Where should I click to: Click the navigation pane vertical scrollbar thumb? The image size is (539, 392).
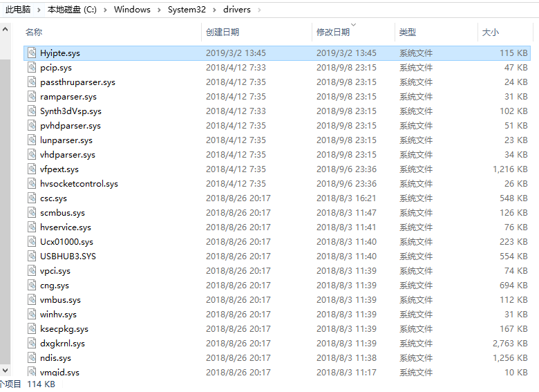point(5,212)
